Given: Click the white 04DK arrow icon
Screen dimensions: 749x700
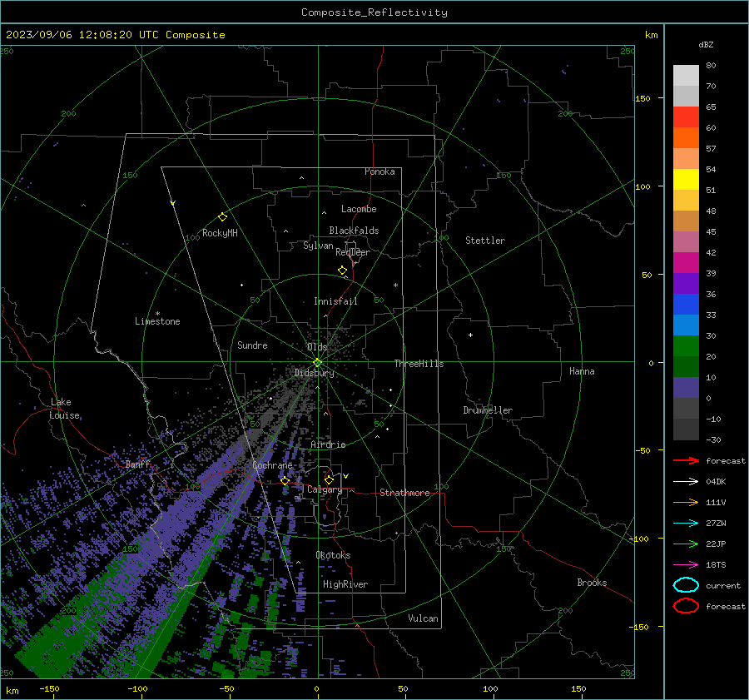Looking at the screenshot, I should point(686,482).
